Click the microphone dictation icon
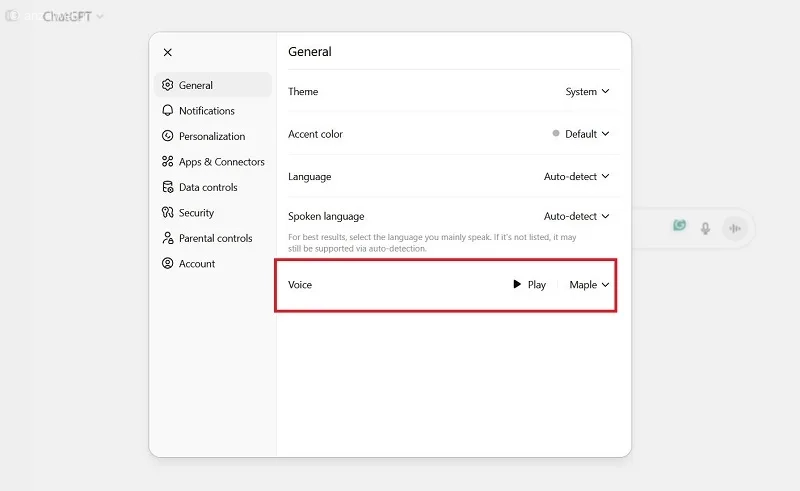This screenshot has width=800, height=491. 705,228
